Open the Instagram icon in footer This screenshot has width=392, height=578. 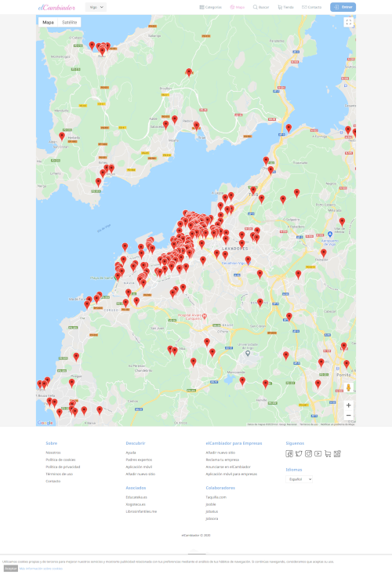(308, 454)
